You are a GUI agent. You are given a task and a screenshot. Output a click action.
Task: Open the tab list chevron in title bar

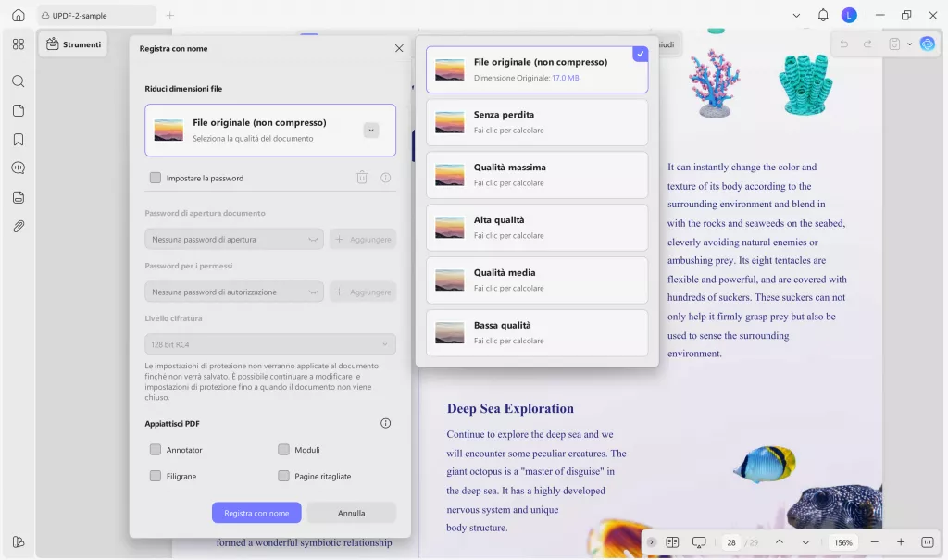(796, 16)
